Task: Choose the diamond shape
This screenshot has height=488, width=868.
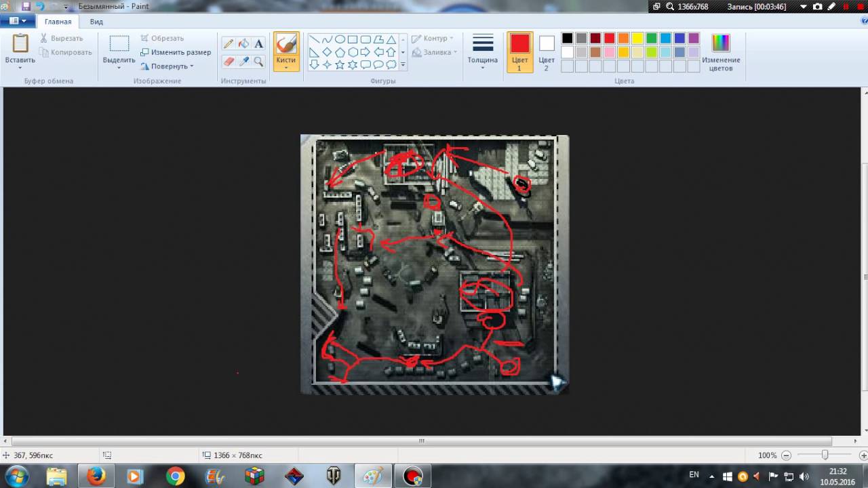Action: point(328,52)
